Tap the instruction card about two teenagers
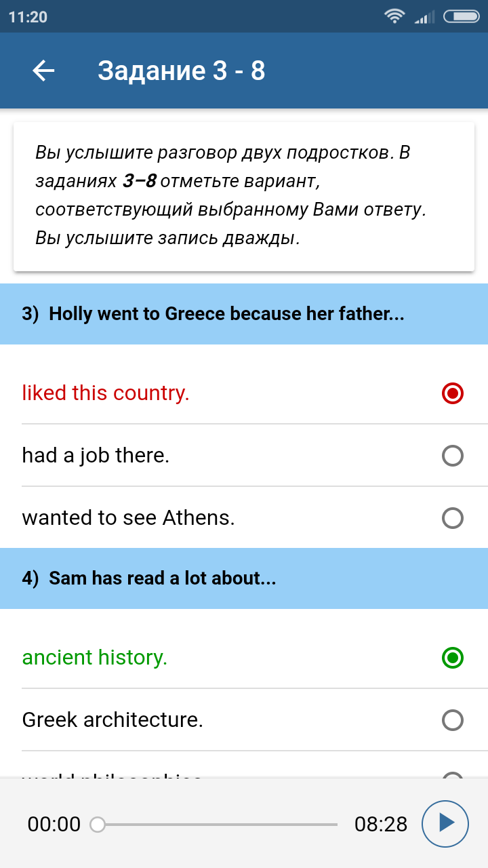The width and height of the screenshot is (488, 868). point(244,196)
